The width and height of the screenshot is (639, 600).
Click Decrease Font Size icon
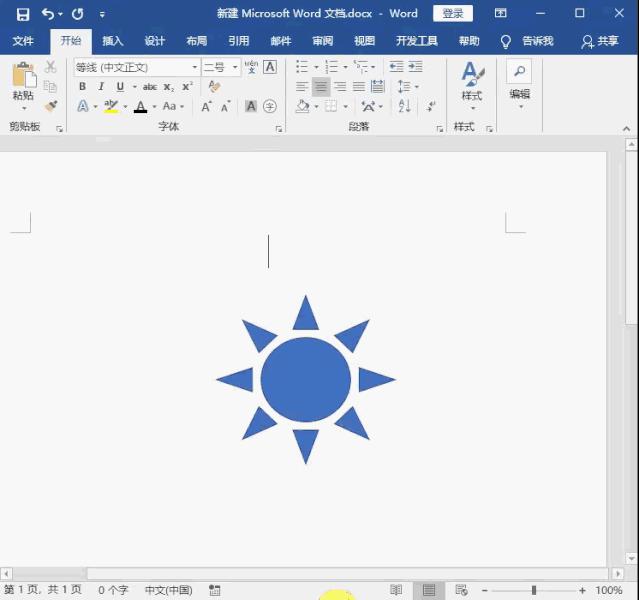(x=225, y=107)
